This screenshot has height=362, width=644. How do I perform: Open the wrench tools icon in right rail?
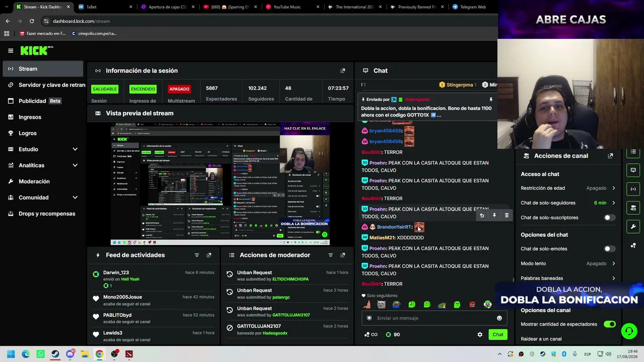click(633, 226)
